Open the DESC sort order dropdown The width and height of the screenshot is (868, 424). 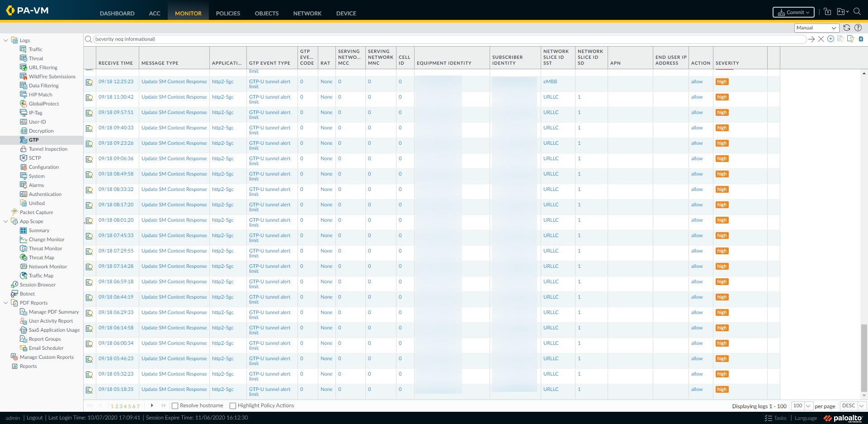853,406
